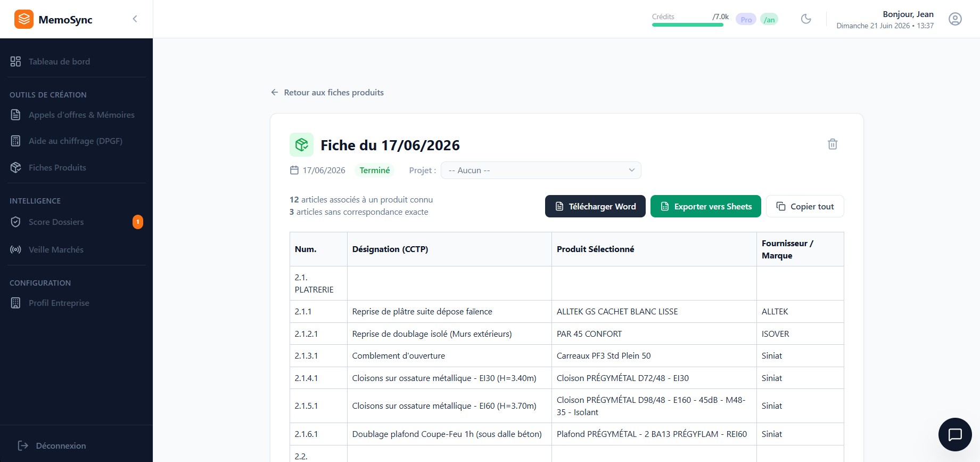Collapse the sidebar with the chevron
The height and width of the screenshot is (462, 980).
tap(135, 19)
